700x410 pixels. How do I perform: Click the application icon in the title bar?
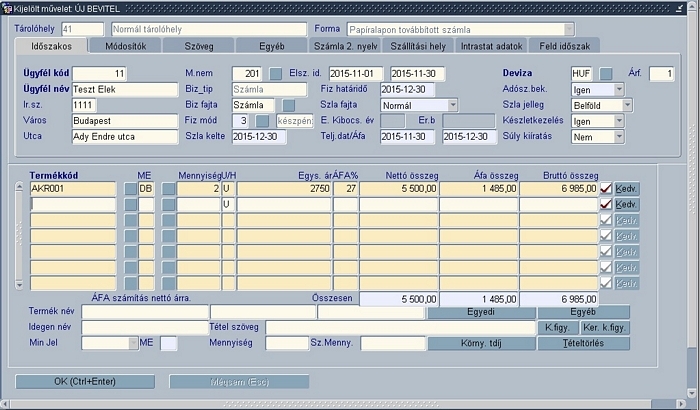(x=7, y=8)
